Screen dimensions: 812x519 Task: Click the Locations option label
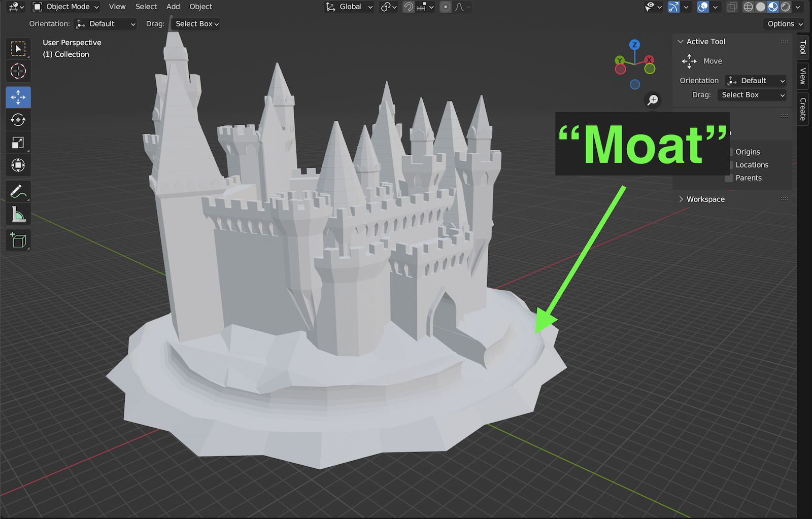pos(752,165)
